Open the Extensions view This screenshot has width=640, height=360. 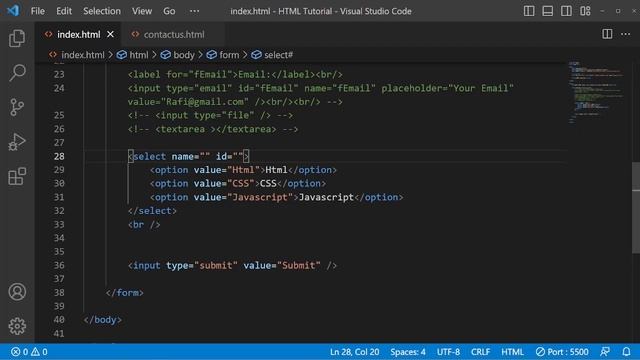[17, 176]
